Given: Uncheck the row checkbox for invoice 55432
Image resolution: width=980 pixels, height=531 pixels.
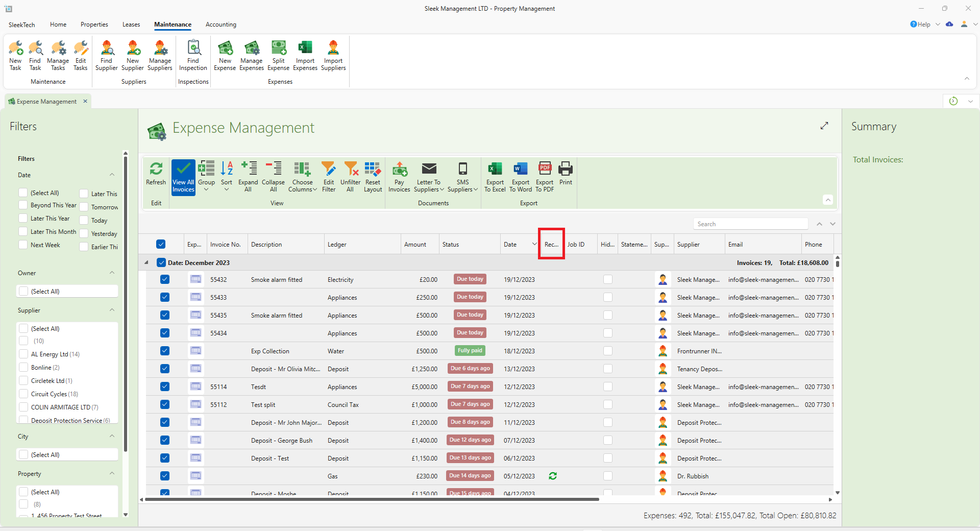Looking at the screenshot, I should pyautogui.click(x=164, y=279).
